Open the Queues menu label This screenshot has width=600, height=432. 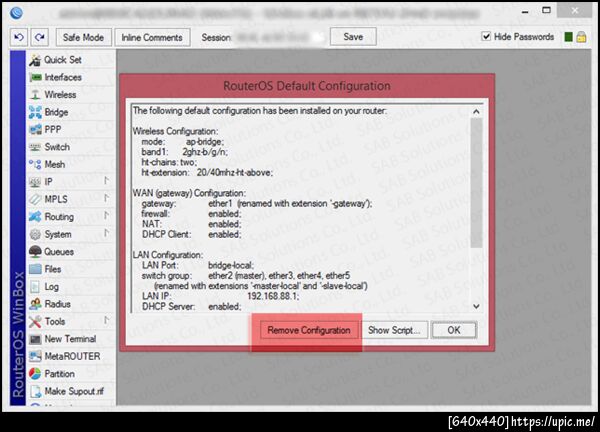coord(59,252)
